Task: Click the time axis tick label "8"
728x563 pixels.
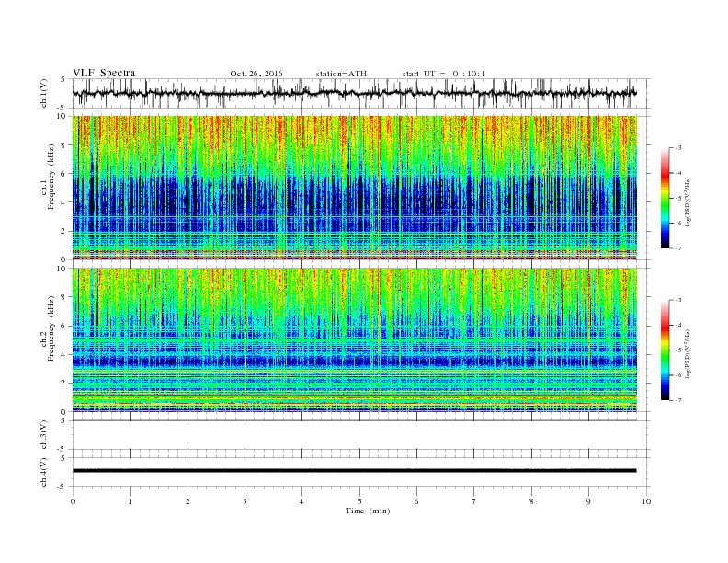Action: pos(531,501)
